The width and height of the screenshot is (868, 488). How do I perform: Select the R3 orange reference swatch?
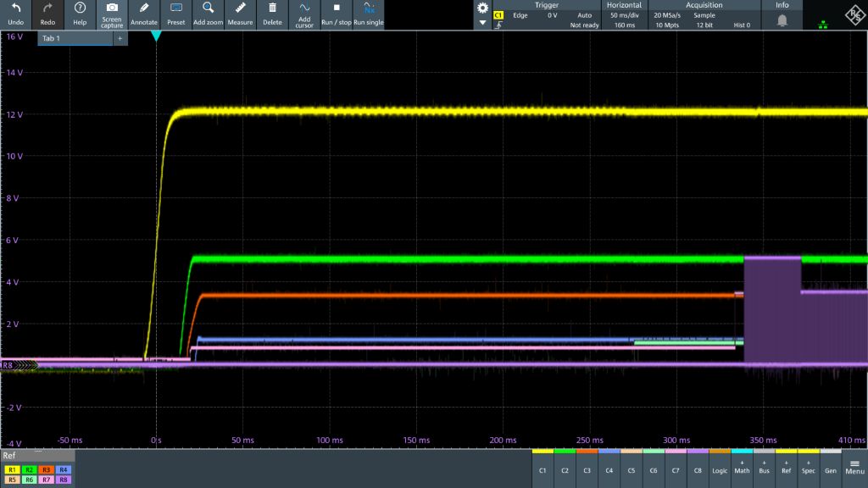[x=47, y=469]
